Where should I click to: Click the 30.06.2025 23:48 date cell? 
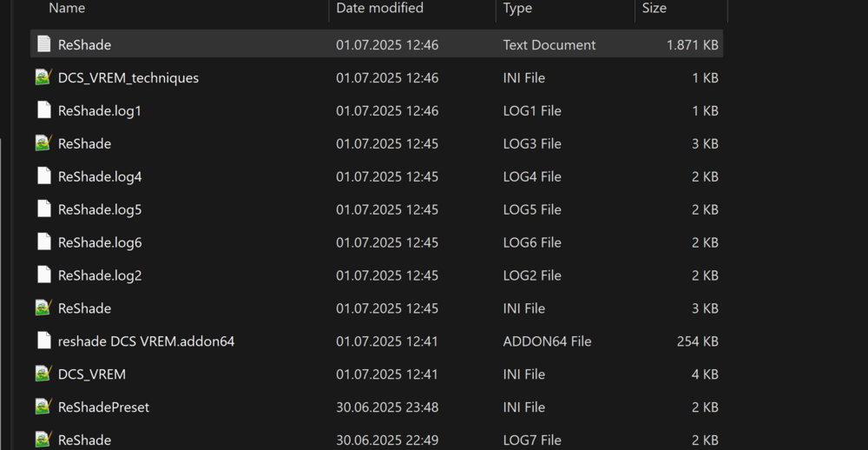pyautogui.click(x=386, y=407)
